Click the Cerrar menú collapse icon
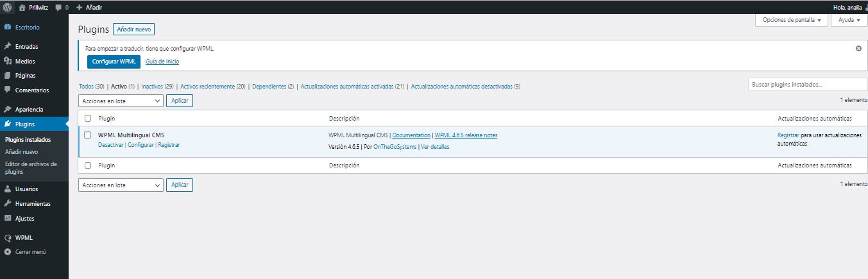Viewport: 868px width, 279px height. [x=8, y=252]
